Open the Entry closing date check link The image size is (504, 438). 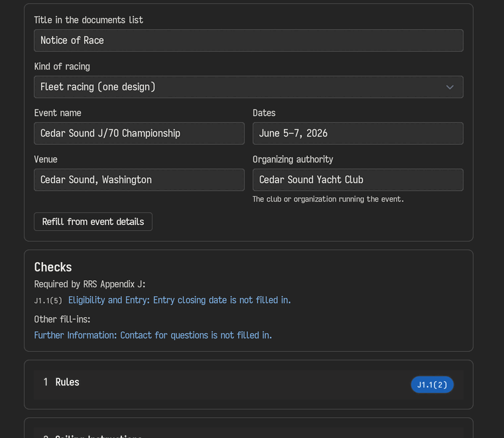(179, 300)
